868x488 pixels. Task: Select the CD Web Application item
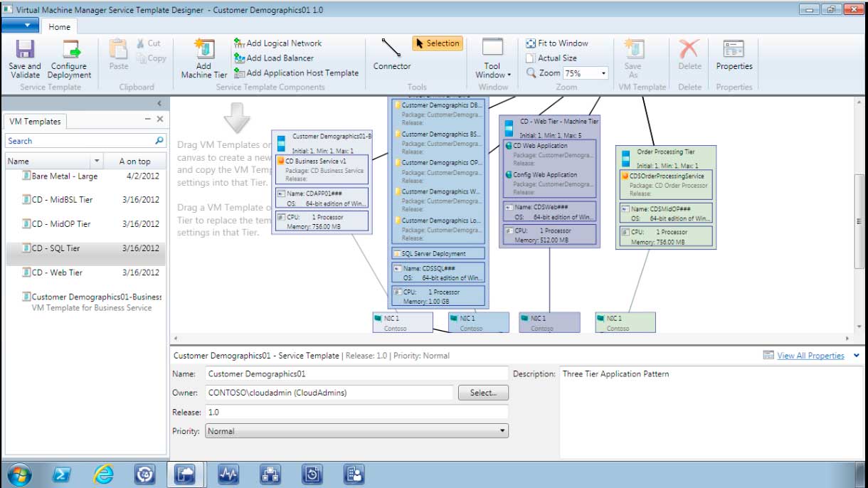(x=550, y=154)
